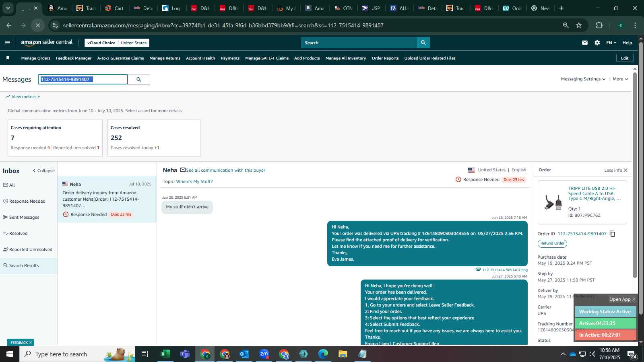
Task: Open the Cases resolved card
Action: tap(154, 138)
